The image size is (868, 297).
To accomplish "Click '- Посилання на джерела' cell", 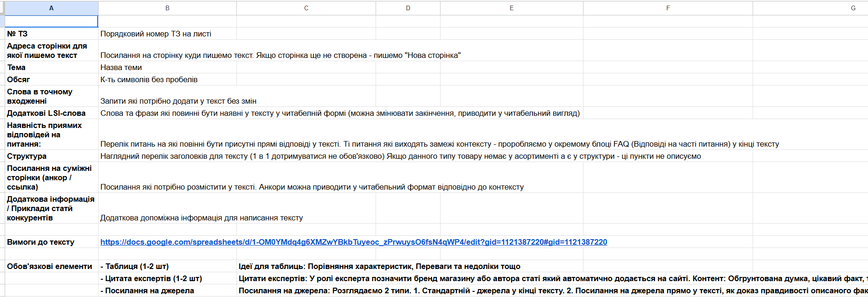I will (x=167, y=290).
